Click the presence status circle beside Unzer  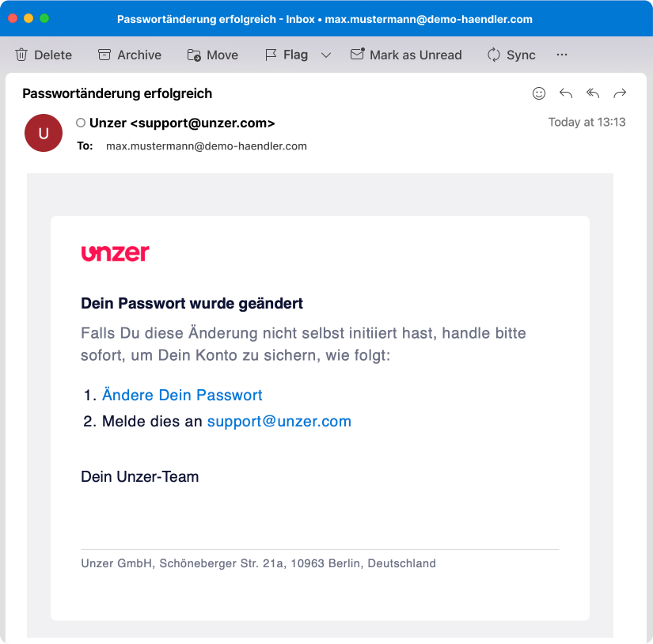click(x=81, y=123)
